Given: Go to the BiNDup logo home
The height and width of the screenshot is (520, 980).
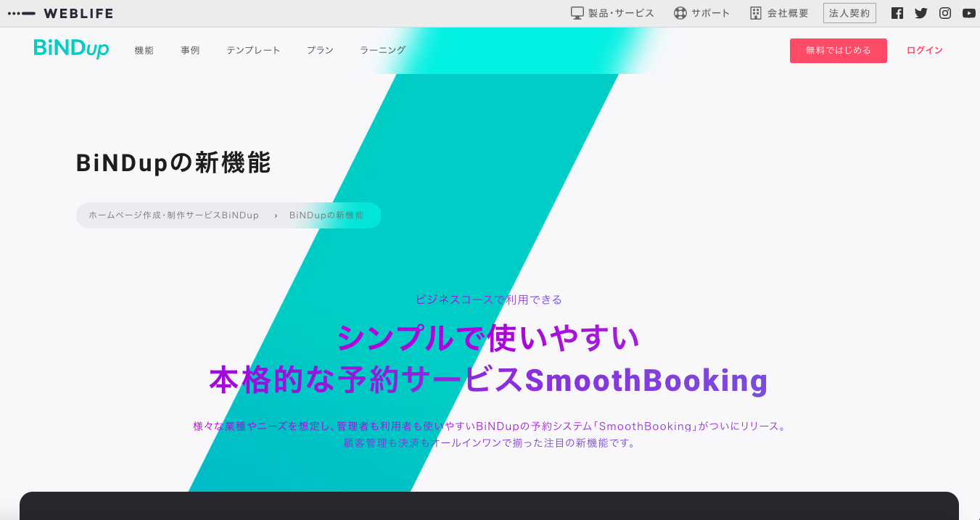Looking at the screenshot, I should 71,49.
